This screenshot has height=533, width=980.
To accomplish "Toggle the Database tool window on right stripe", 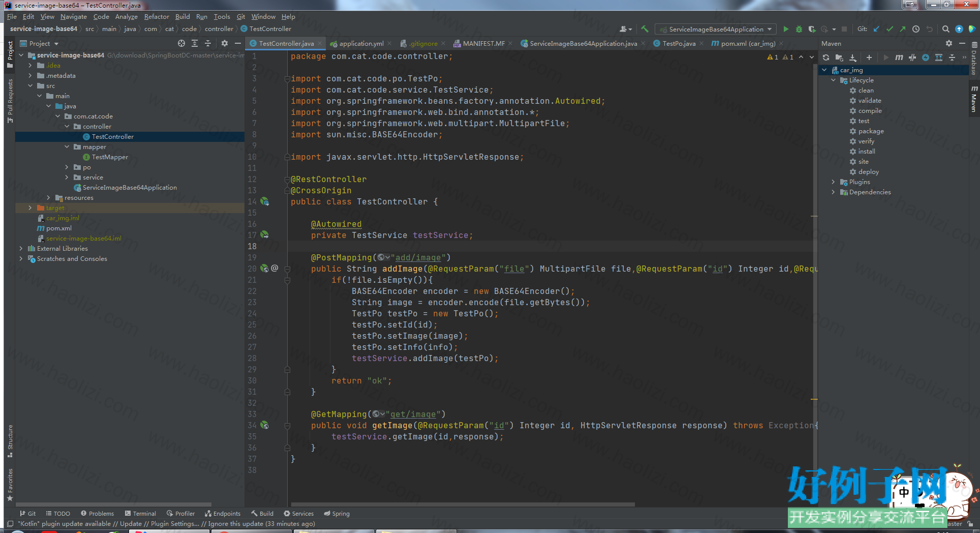I will pos(973,59).
